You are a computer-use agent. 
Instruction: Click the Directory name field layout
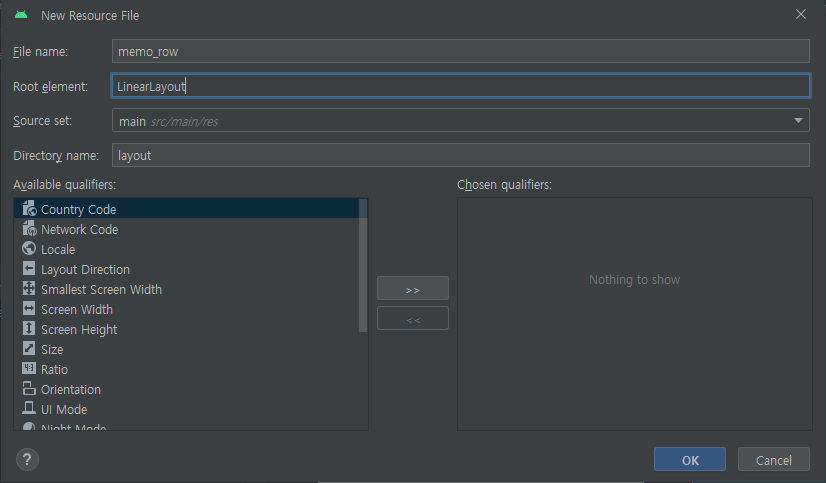460,155
